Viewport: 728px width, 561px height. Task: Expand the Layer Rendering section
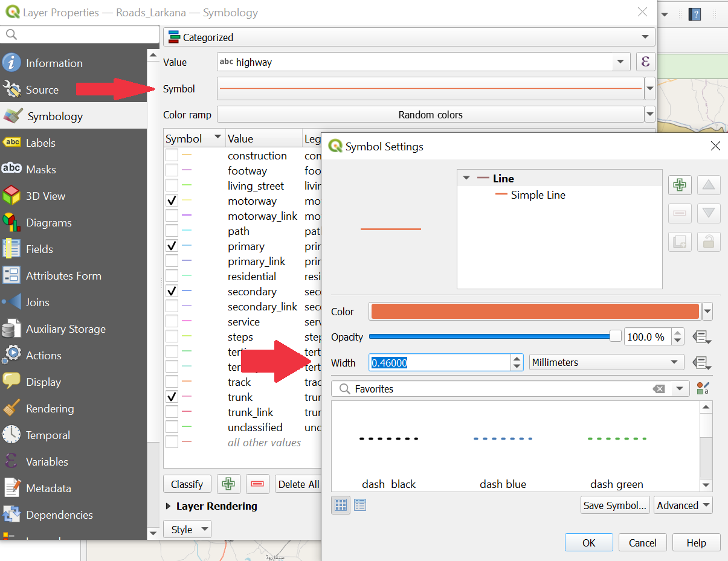point(169,506)
